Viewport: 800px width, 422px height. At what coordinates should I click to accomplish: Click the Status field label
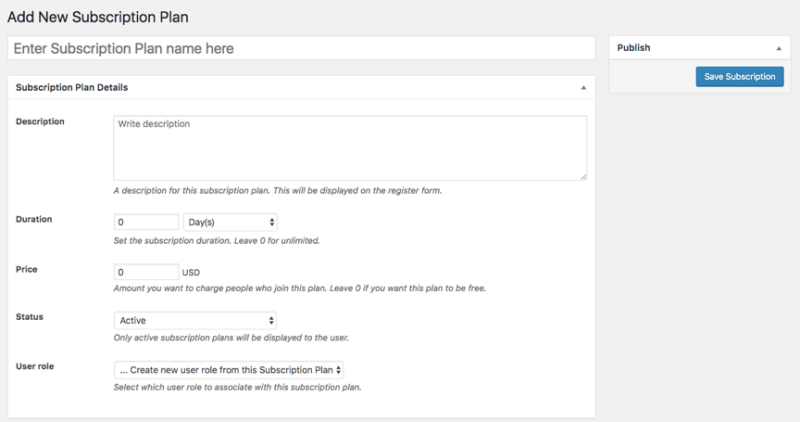point(30,317)
